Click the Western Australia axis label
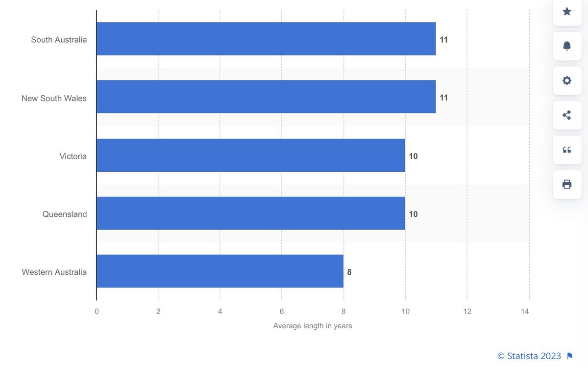 54,272
